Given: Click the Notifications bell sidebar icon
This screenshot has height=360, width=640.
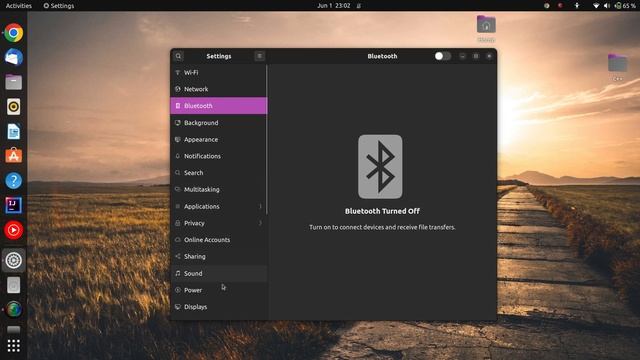Looking at the screenshot, I should [178, 156].
